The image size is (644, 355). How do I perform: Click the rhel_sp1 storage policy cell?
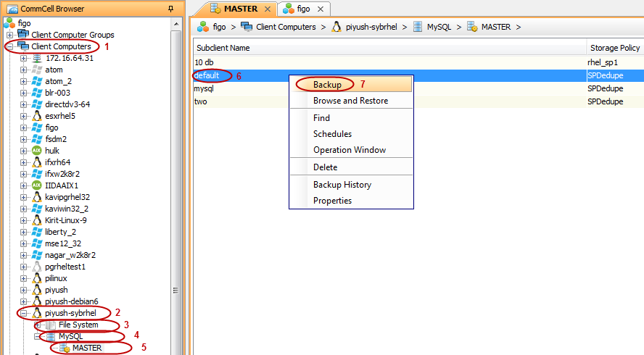click(x=603, y=62)
